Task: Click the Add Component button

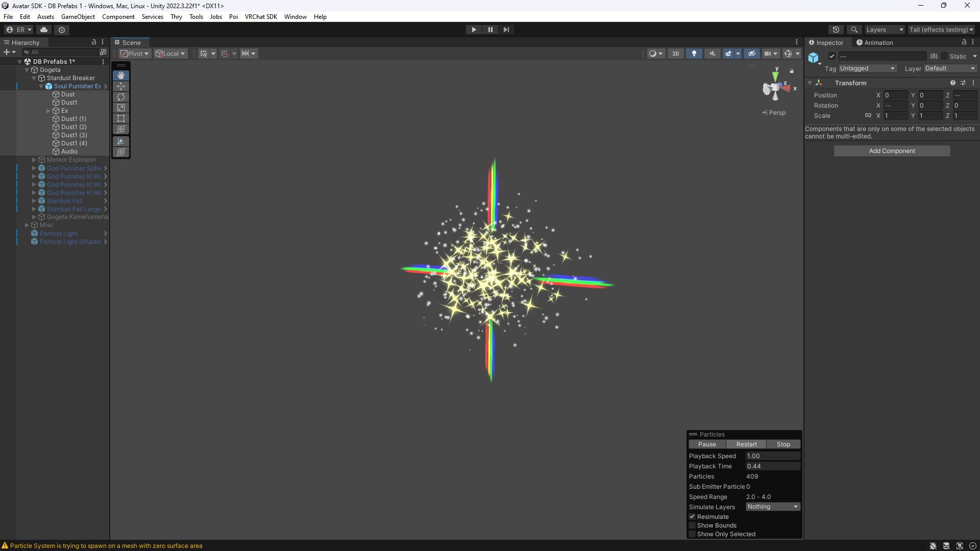Action: pyautogui.click(x=892, y=151)
